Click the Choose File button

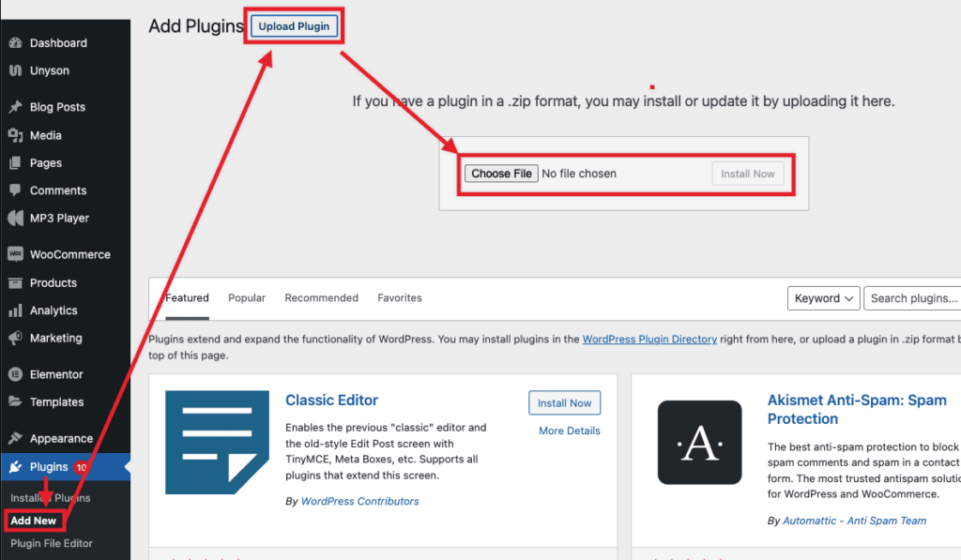click(x=501, y=174)
